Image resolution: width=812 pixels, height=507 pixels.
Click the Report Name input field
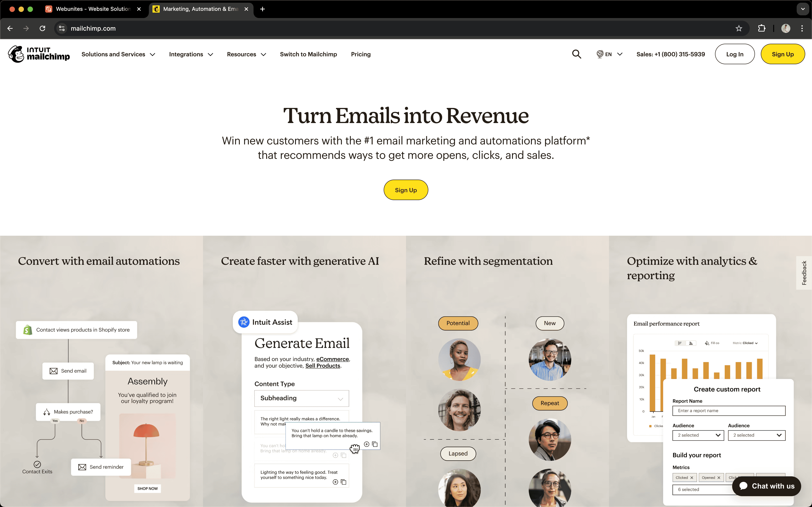coord(729,411)
